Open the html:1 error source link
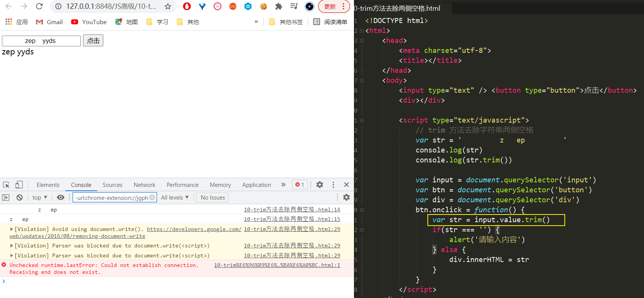Viewport: 644px width, 298px height. click(277, 265)
